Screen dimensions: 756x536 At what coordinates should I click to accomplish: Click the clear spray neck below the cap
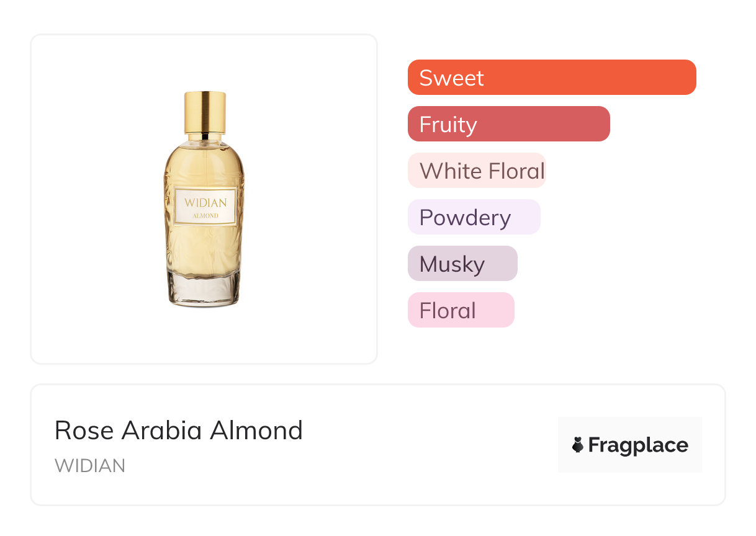coord(204,138)
